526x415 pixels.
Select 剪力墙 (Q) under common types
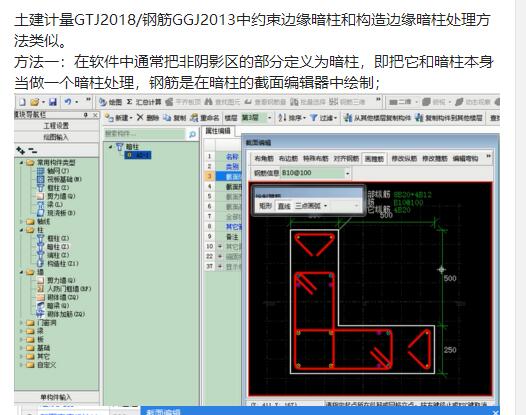56,196
